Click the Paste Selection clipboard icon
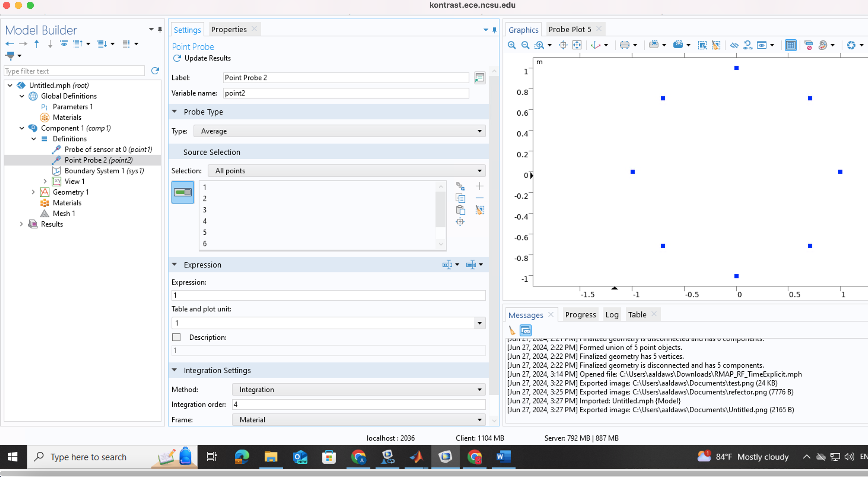Screen dimensions: 868x477 460,210
